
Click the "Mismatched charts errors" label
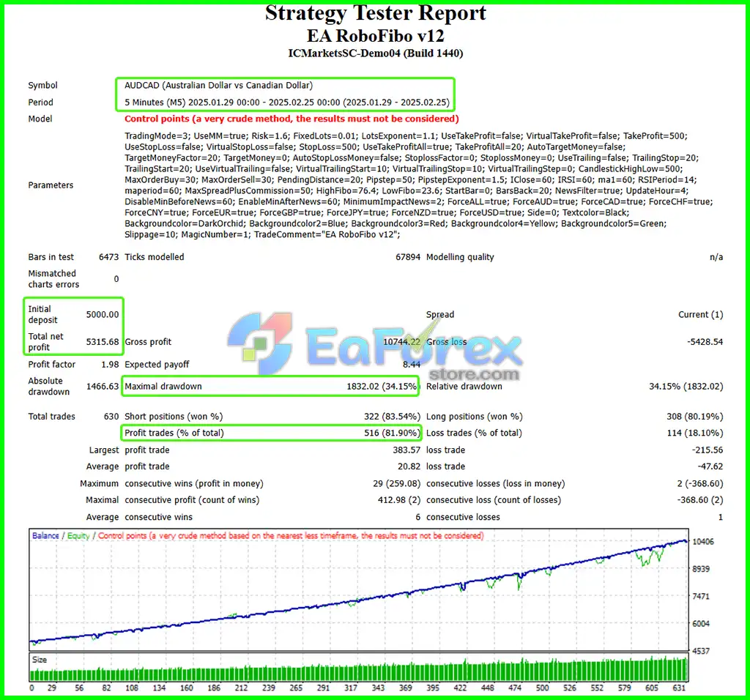point(53,279)
